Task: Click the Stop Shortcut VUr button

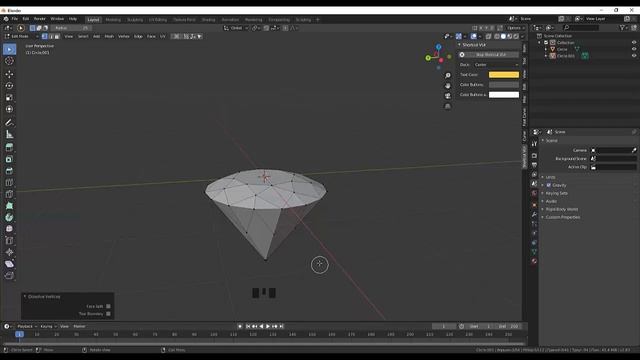Action: point(491,55)
